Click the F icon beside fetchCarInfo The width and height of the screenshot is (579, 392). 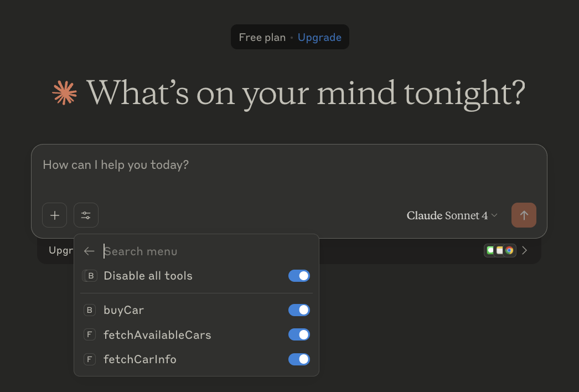click(x=89, y=359)
